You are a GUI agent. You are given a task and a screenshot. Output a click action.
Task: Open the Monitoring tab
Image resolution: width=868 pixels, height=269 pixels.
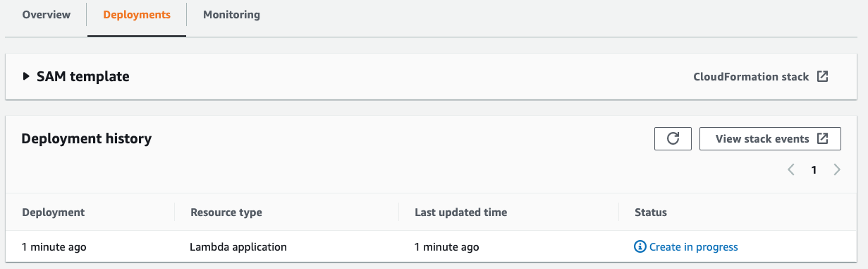231,14
